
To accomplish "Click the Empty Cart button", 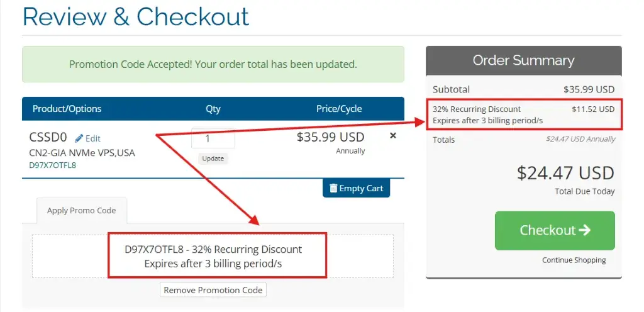I will click(x=356, y=188).
